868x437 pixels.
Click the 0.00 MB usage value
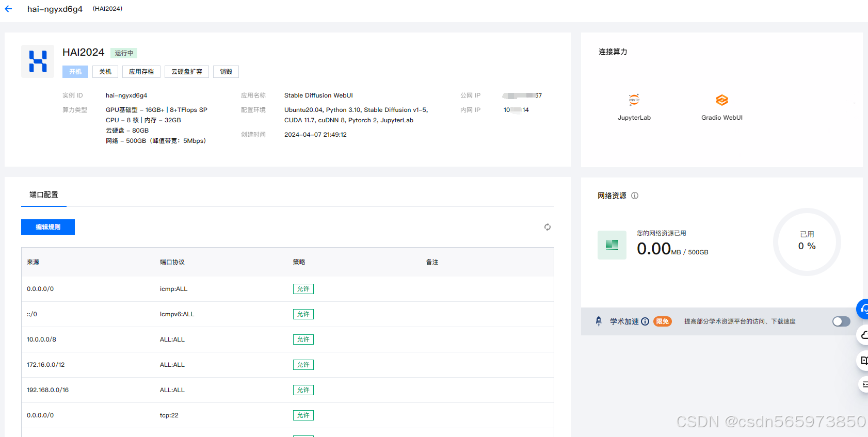659,249
